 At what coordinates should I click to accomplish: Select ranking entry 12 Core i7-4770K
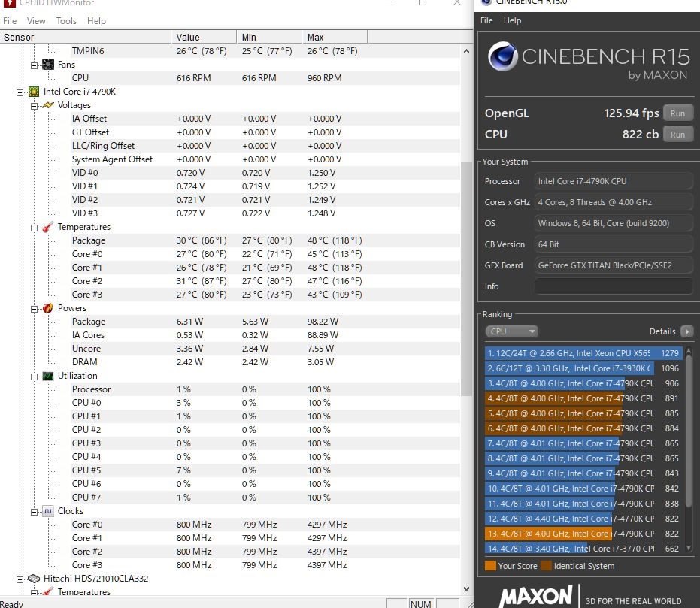tap(583, 519)
